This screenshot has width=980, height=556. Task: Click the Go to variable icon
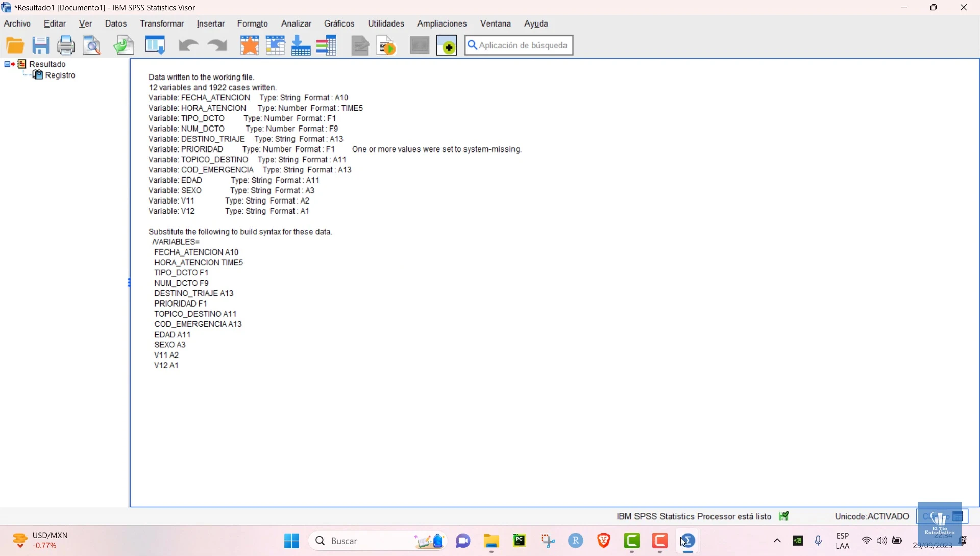(x=301, y=45)
